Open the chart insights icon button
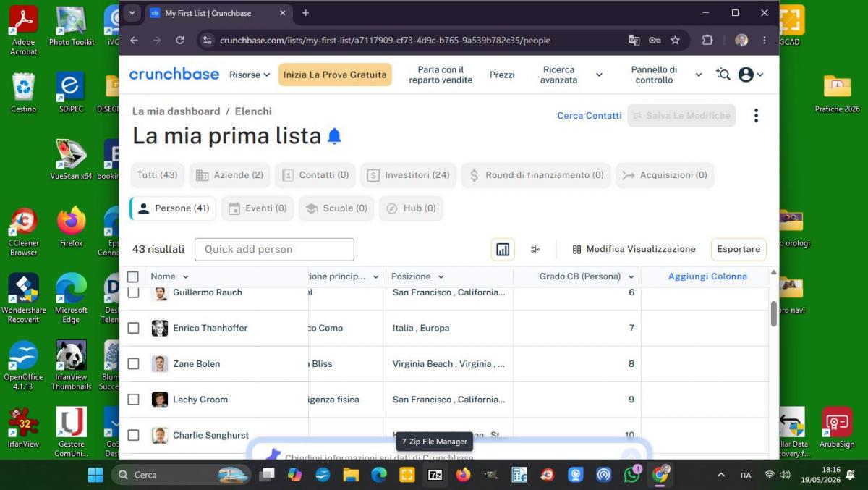The image size is (868, 490). coord(503,249)
